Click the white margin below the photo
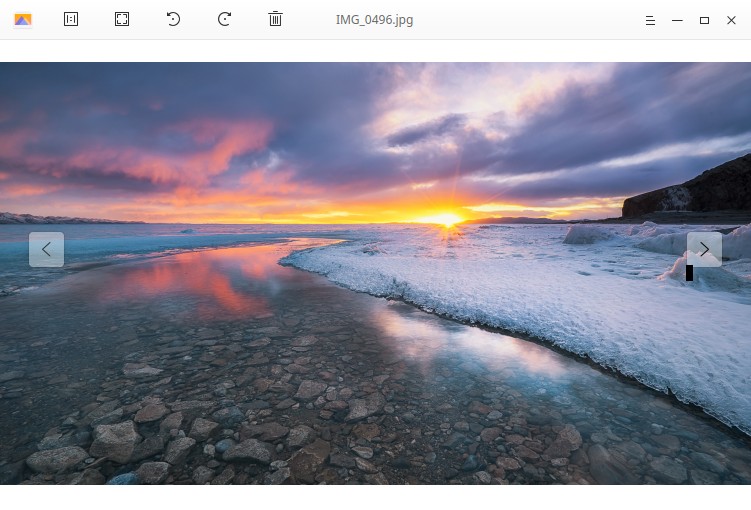 tap(375, 497)
